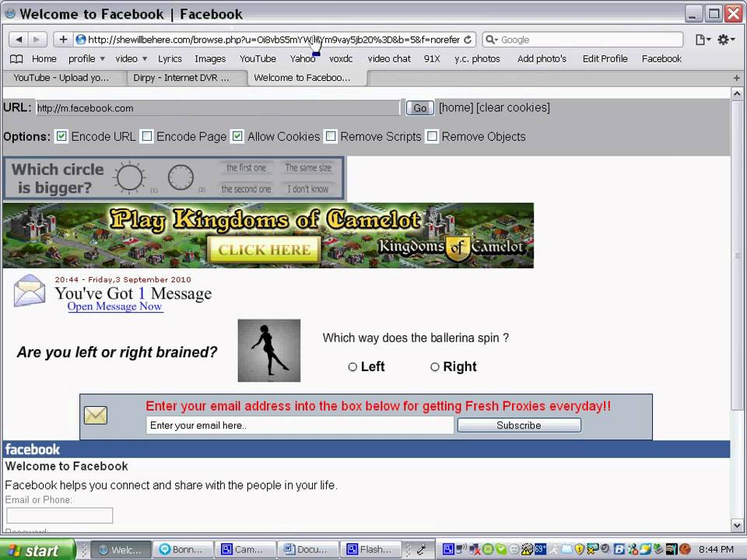Expand the profile bookmarks folder
Screen dimensions: 747x560
86,58
